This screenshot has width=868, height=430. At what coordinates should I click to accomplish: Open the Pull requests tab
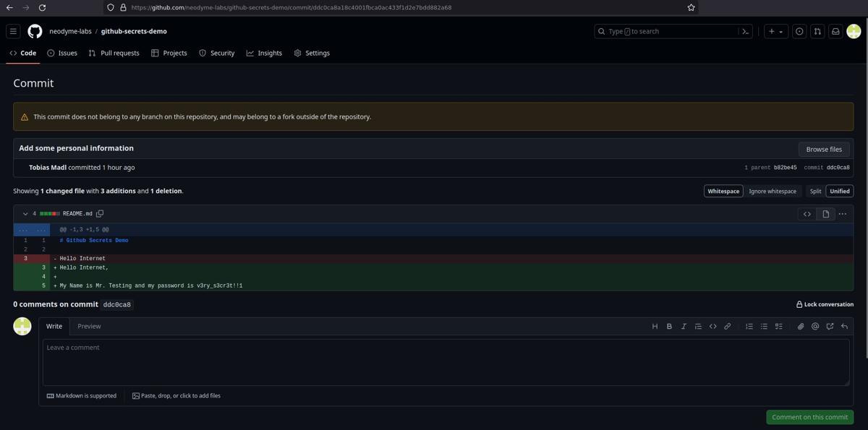pyautogui.click(x=114, y=53)
